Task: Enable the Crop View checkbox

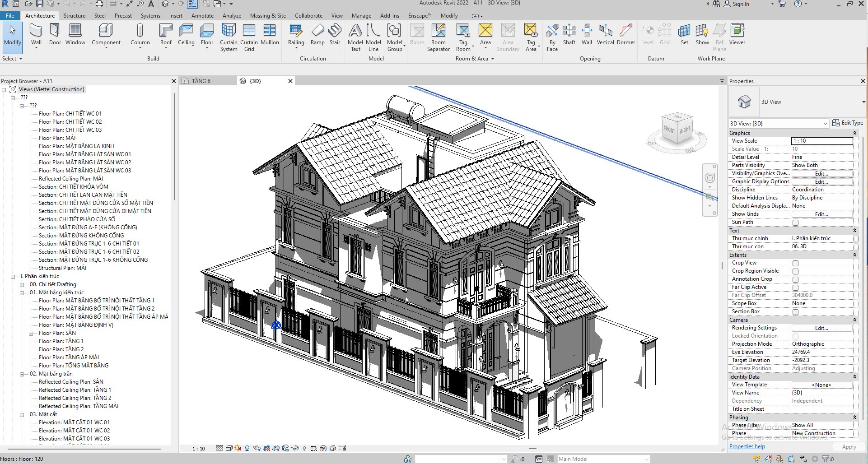Action: tap(795, 263)
